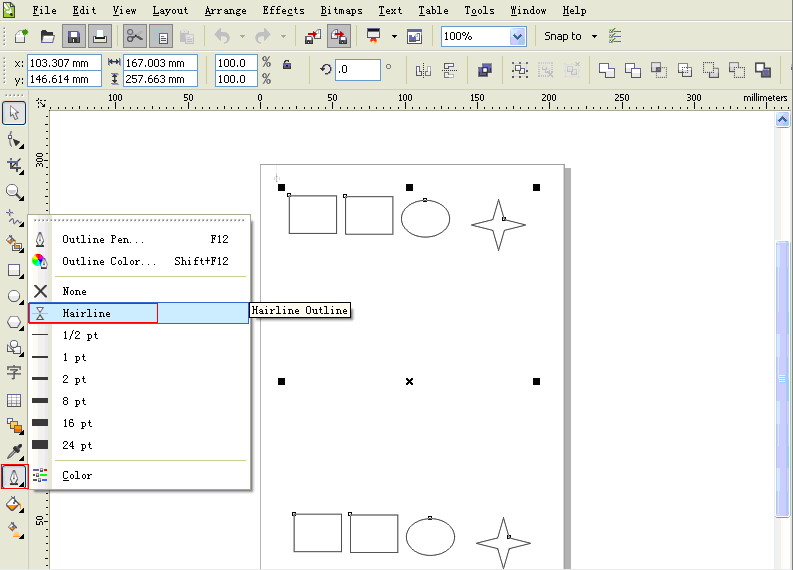Screen dimensions: 793x570
Task: Select the Basic Shapes tool
Action: pyautogui.click(x=14, y=348)
